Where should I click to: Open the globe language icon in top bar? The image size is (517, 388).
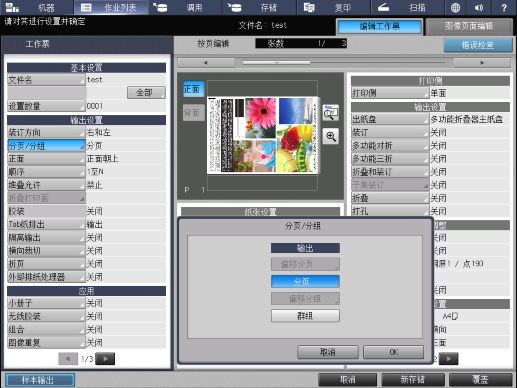[x=455, y=7]
